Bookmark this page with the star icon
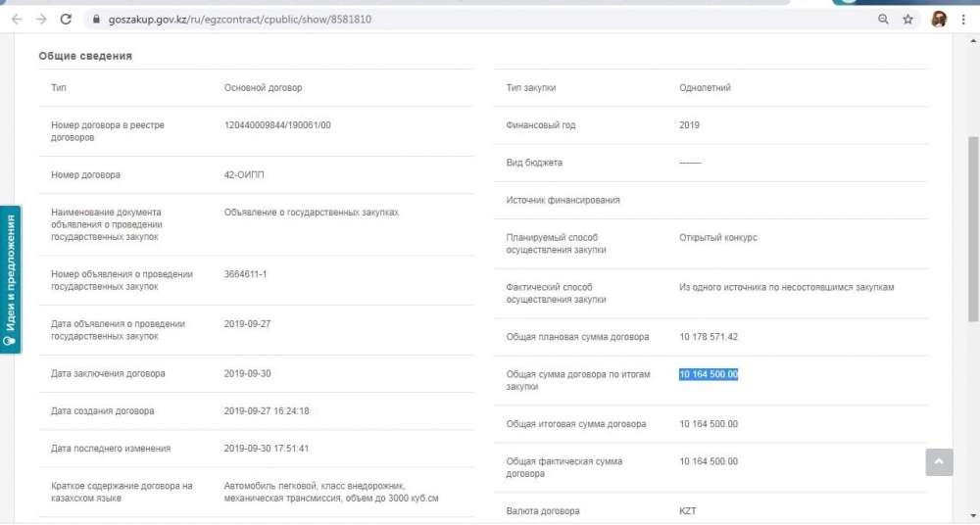This screenshot has width=980, height=525. click(x=908, y=19)
